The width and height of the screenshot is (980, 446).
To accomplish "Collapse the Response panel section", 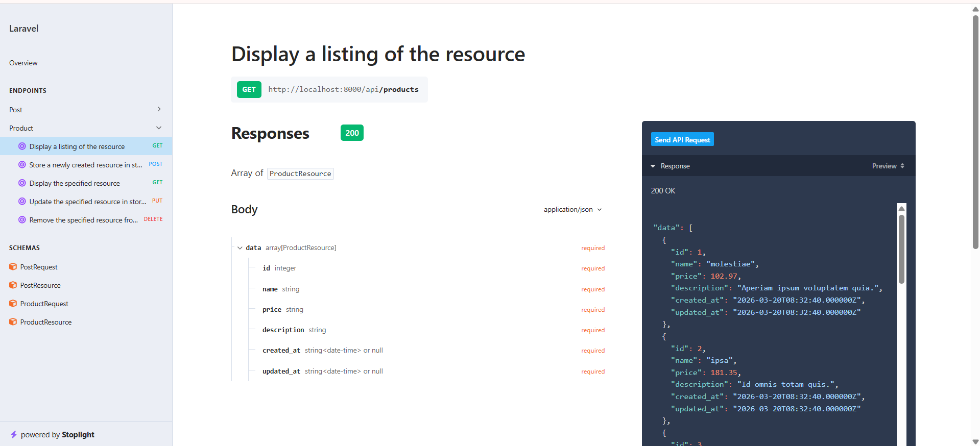I will 653,166.
